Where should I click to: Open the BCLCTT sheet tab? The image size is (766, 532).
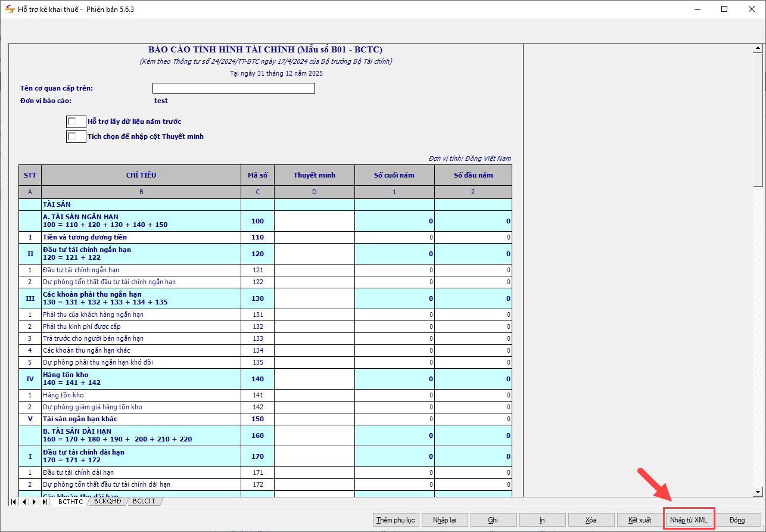coord(144,502)
